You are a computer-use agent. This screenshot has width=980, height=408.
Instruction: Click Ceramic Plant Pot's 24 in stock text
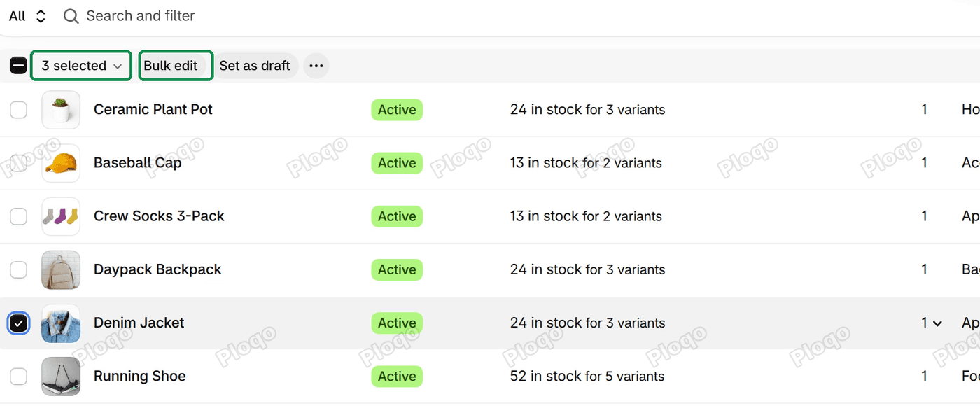point(588,110)
